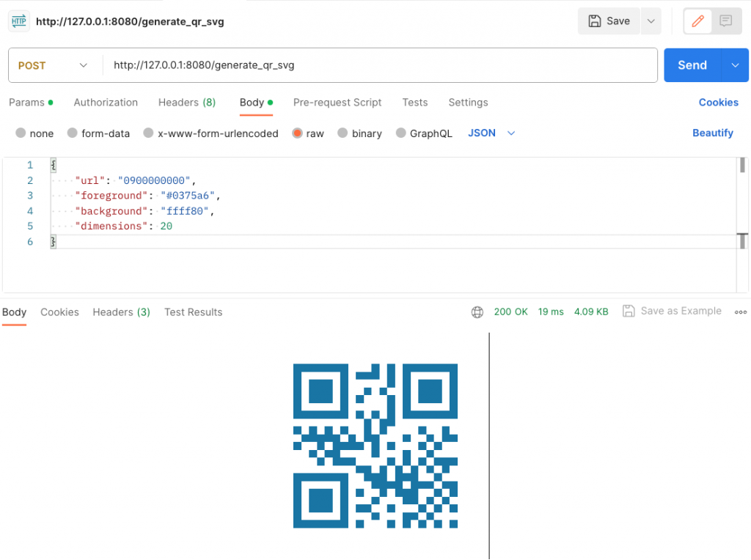The height and width of the screenshot is (560, 751).
Task: Expand the Send options arrow
Action: click(x=735, y=65)
